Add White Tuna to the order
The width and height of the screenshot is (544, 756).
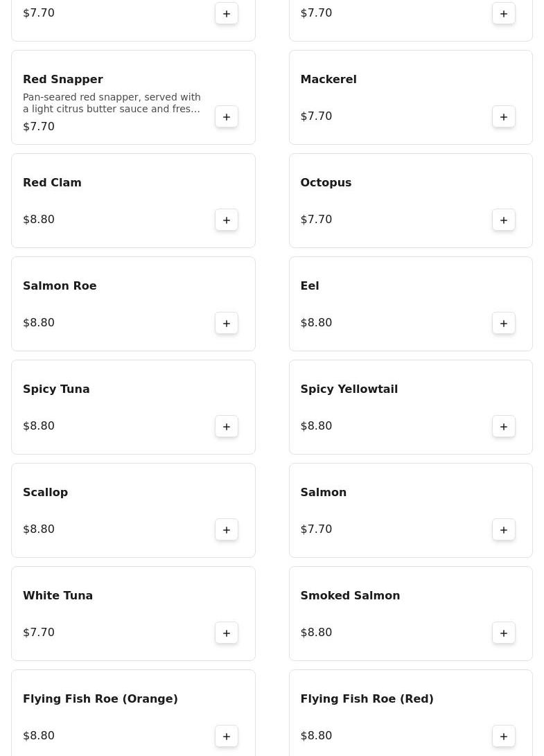(227, 633)
